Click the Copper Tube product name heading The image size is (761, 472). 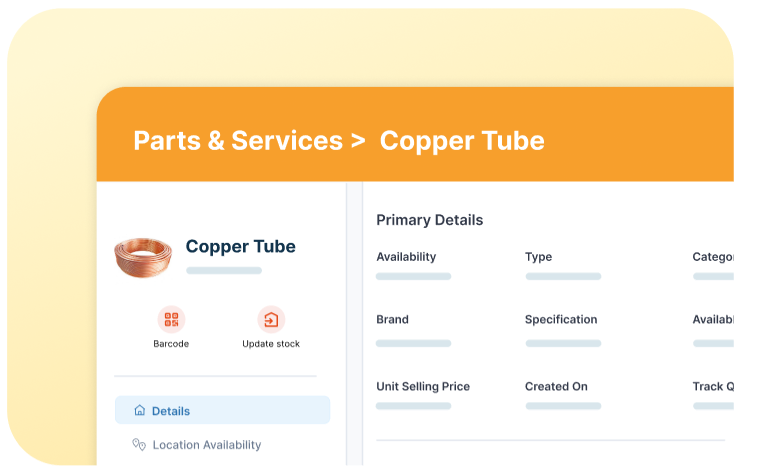(x=241, y=246)
